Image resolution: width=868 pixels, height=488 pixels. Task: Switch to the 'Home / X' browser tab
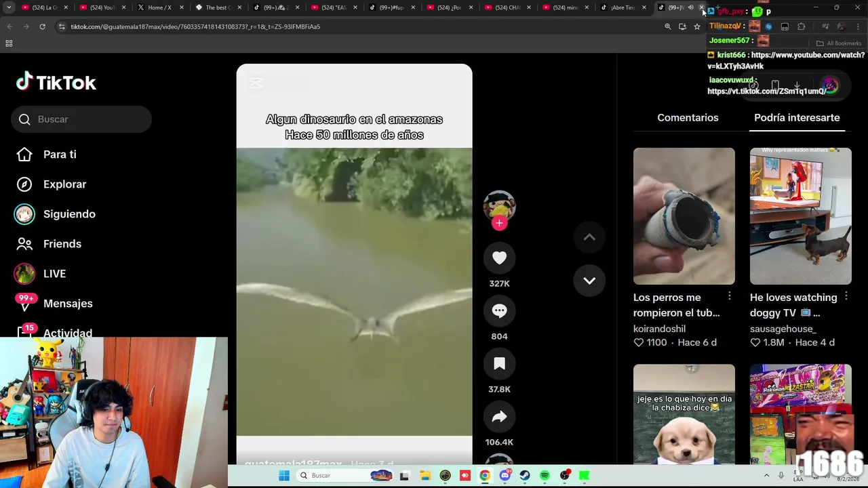click(x=159, y=7)
